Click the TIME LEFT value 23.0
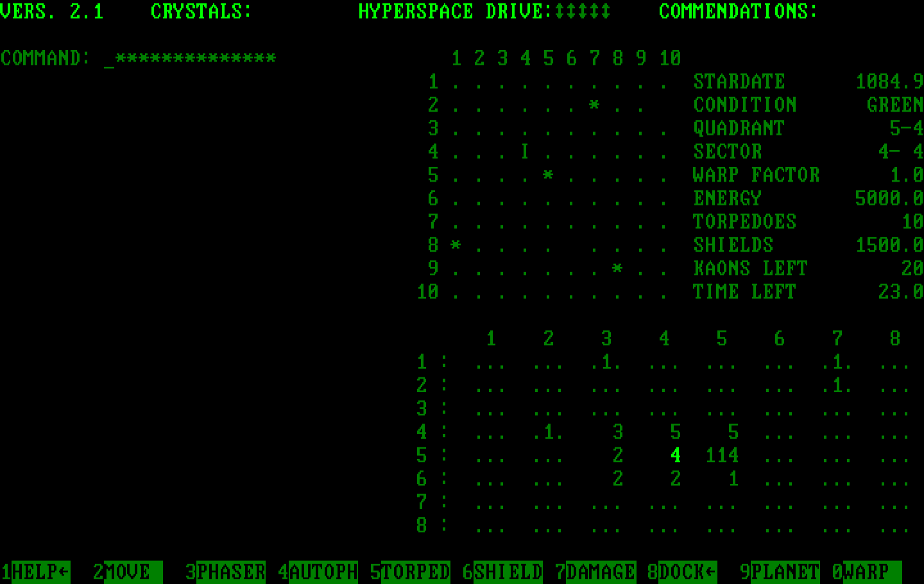 [x=901, y=292]
